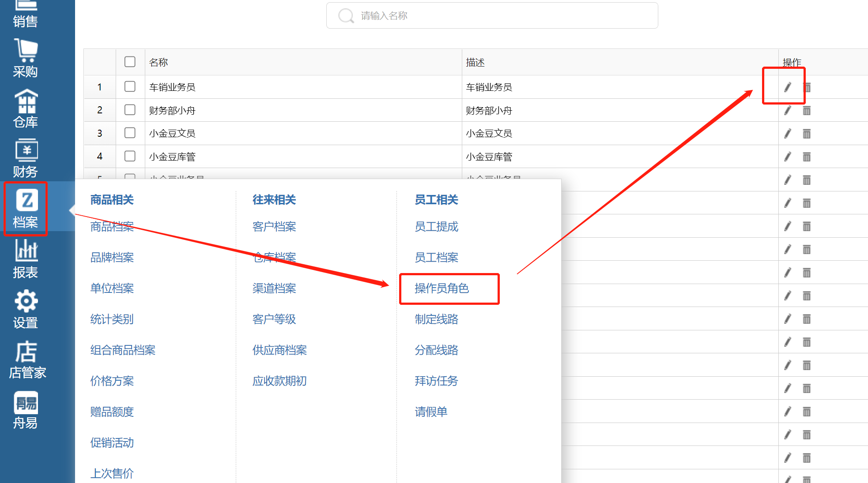Screen dimensions: 868x483
Task: Open 渠道档案 menu entry
Action: [274, 288]
